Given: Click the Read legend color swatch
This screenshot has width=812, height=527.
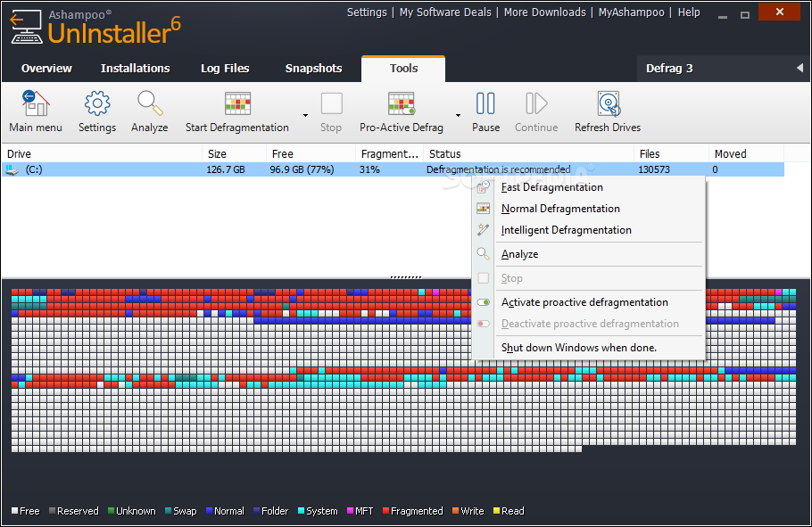Looking at the screenshot, I should (497, 511).
